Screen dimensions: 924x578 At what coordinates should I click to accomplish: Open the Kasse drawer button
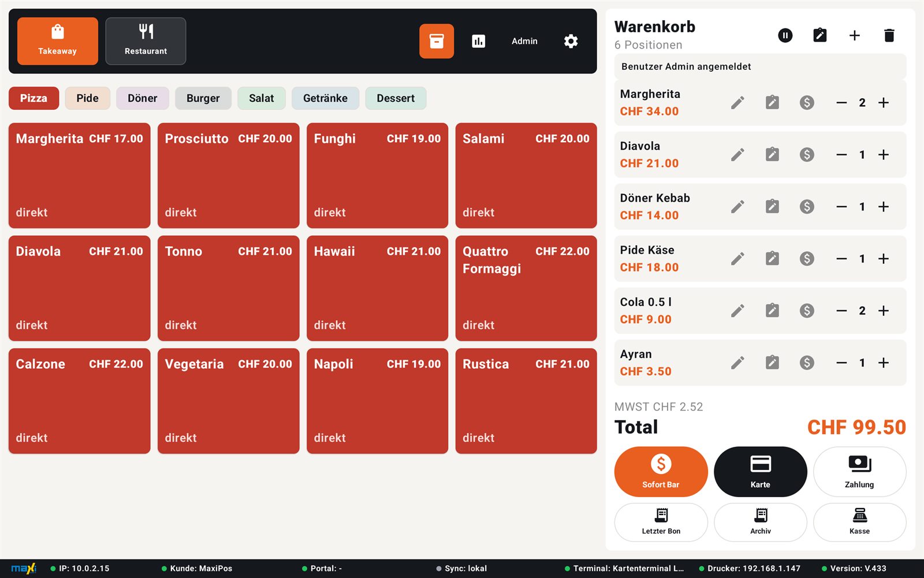tap(859, 522)
